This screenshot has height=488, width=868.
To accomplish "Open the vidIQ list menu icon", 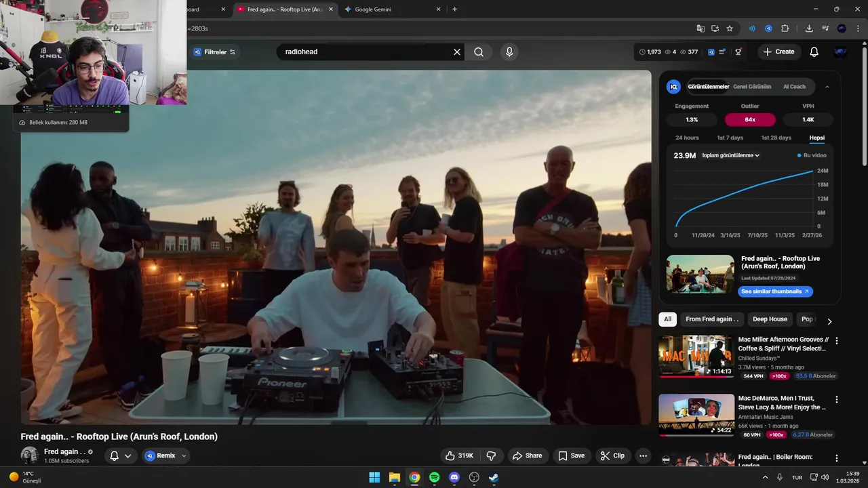I will pyautogui.click(x=723, y=52).
